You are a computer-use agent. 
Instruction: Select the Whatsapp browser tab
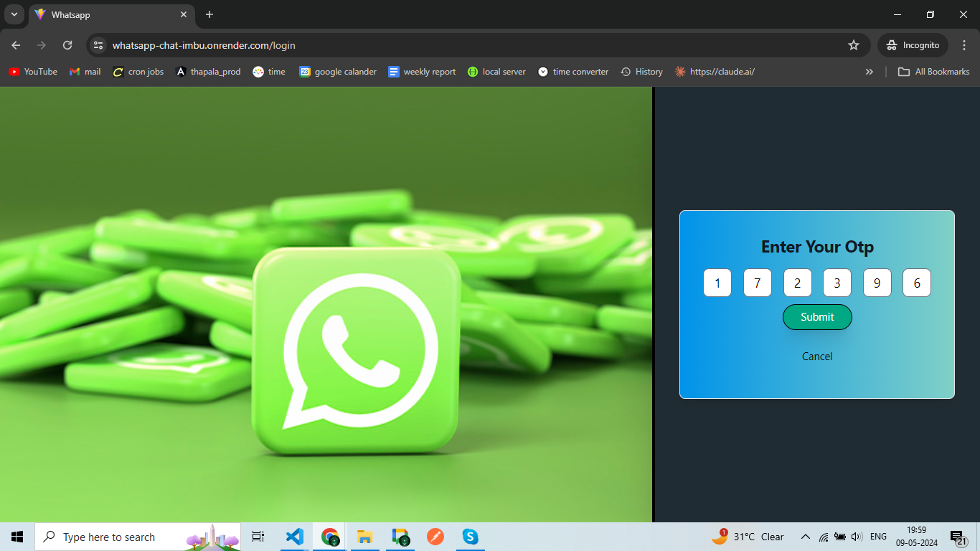pyautogui.click(x=111, y=15)
